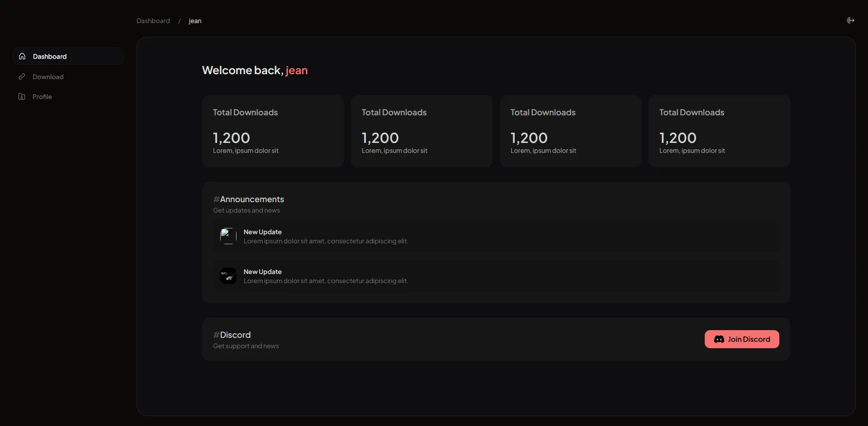Click Dashboard in the breadcrumb trail
This screenshot has height=426, width=868.
pyautogui.click(x=153, y=21)
